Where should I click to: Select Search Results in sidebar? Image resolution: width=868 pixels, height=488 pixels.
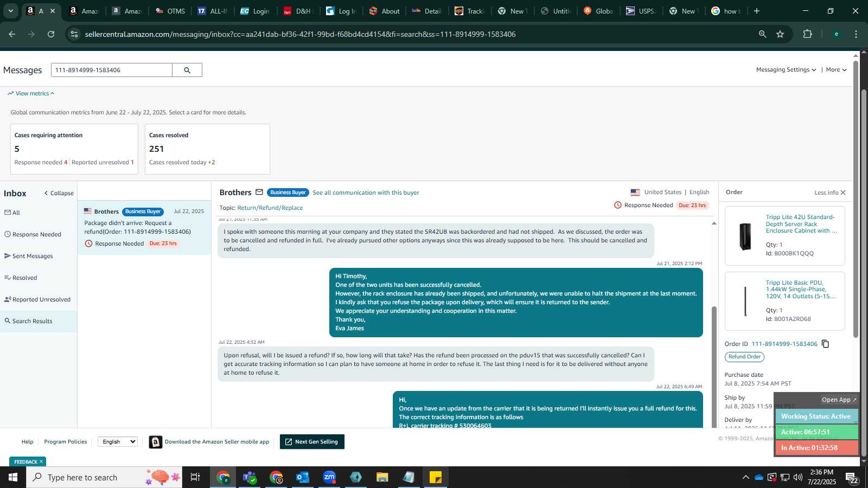coord(39,321)
